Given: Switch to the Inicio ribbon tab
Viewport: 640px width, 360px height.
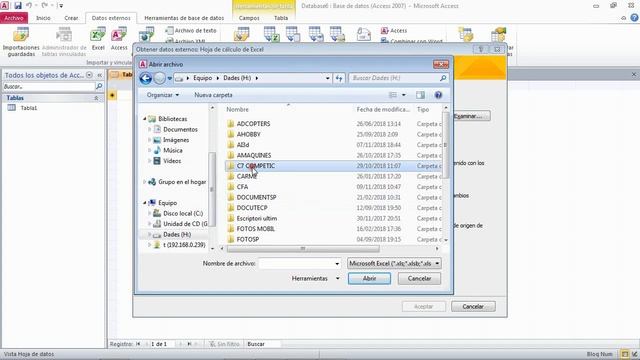Looking at the screenshot, I should [x=43, y=18].
